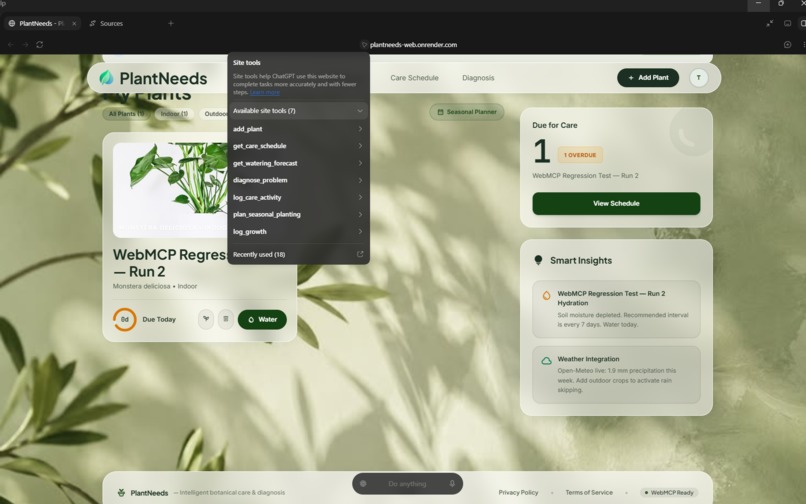Click the droplet icon in Hydration insight
Image resolution: width=806 pixels, height=504 pixels.
546,295
